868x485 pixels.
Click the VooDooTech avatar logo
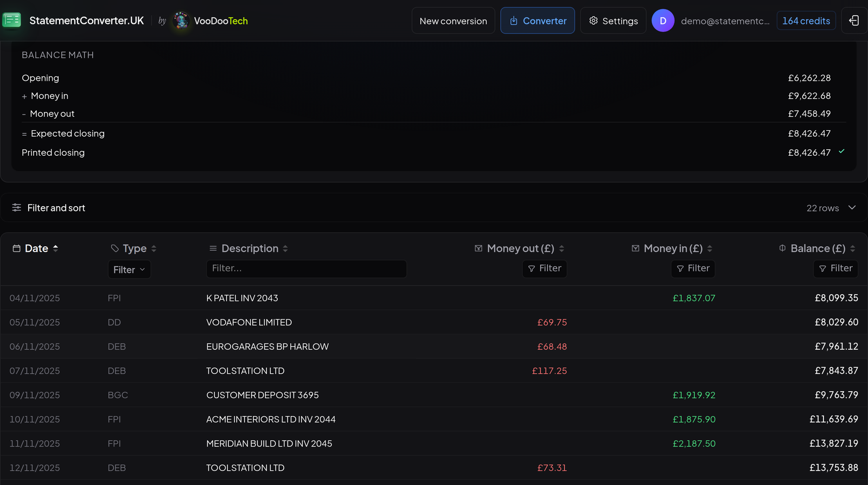point(181,21)
